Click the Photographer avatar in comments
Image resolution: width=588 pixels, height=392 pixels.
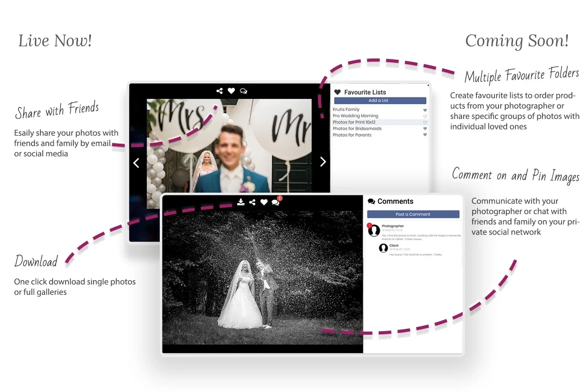click(374, 230)
